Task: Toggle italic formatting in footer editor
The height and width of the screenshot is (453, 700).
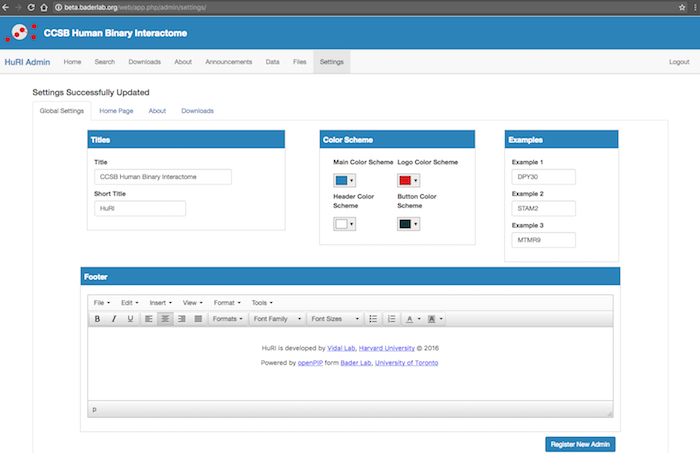Action: 114,319
